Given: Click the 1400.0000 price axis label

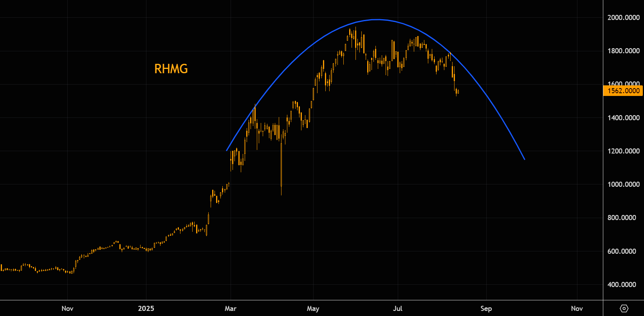Looking at the screenshot, I should (x=623, y=118).
